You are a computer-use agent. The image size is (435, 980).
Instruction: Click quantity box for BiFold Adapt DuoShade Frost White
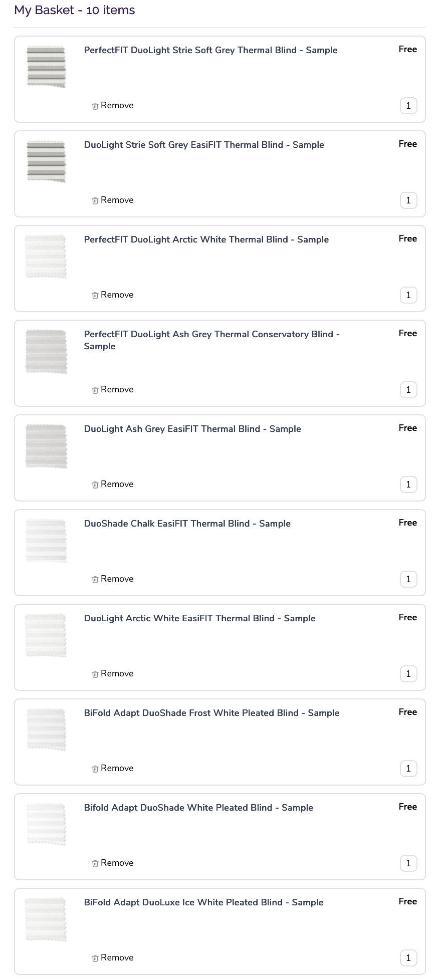[408, 769]
